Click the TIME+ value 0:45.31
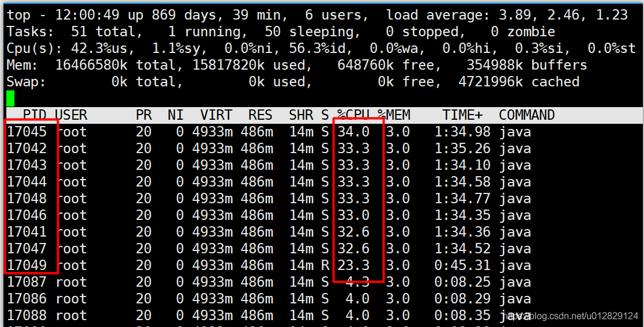644x327 pixels. coord(462,265)
